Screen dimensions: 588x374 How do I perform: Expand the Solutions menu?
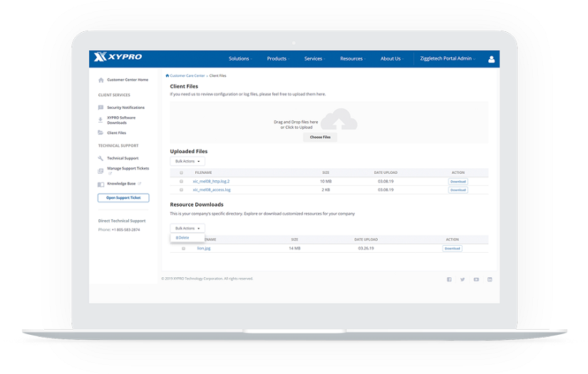[240, 59]
